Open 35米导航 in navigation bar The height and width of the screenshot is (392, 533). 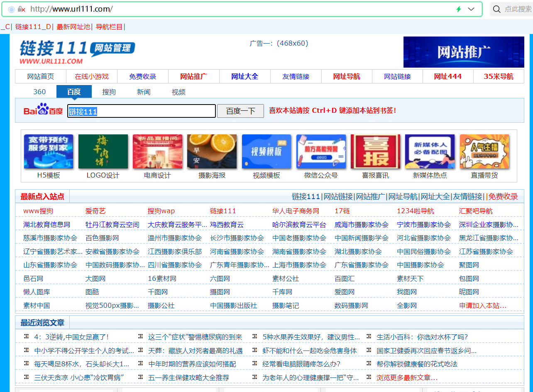(499, 76)
